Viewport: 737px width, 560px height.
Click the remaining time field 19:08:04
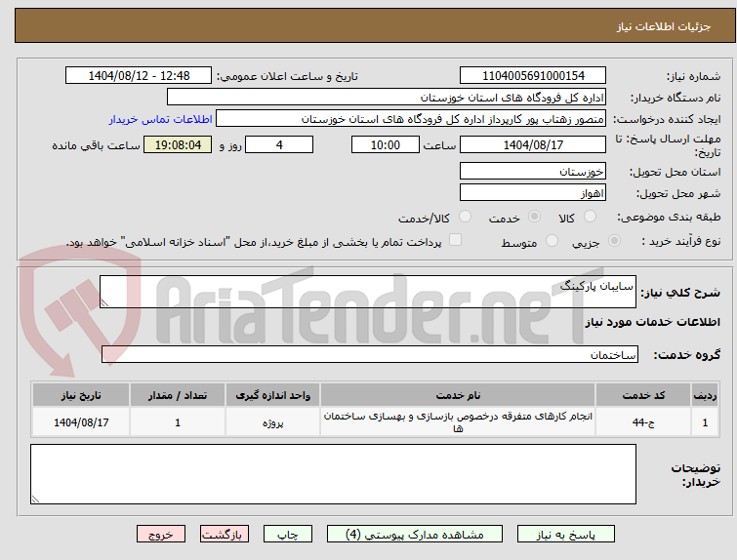(178, 144)
